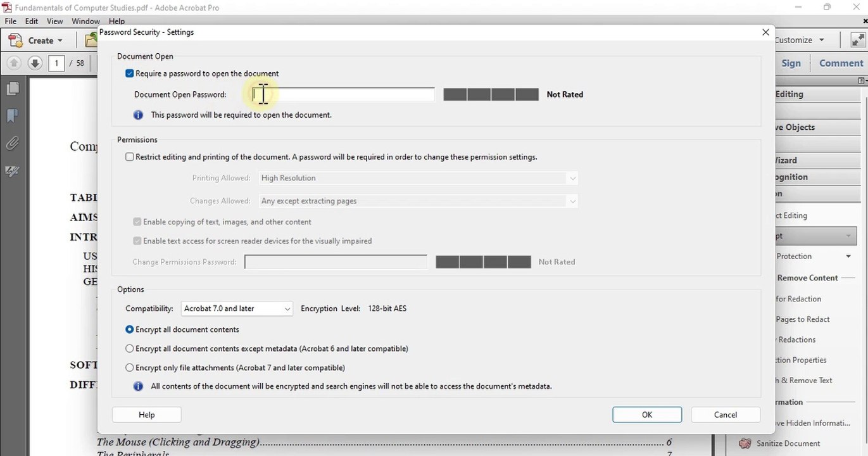Click the info icon beside open-password note

[138, 115]
